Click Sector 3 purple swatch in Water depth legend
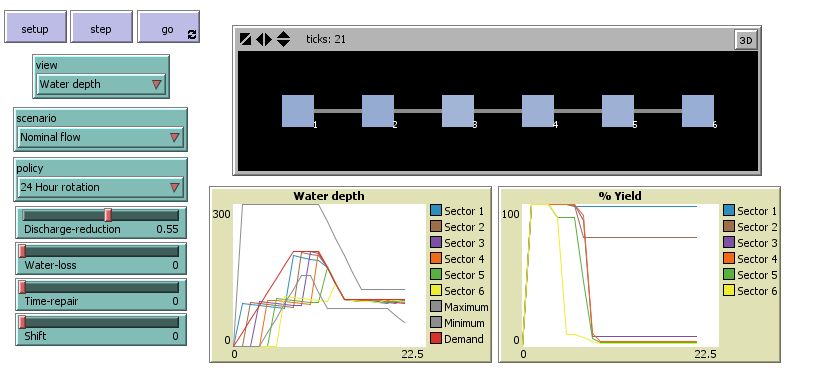The height and width of the screenshot is (372, 839). click(x=436, y=243)
